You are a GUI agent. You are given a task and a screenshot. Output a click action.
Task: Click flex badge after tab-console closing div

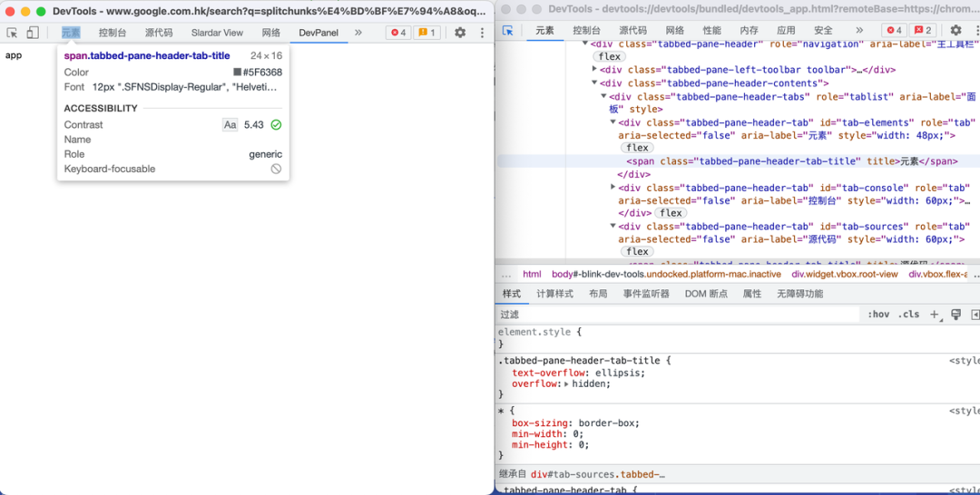pyautogui.click(x=671, y=213)
